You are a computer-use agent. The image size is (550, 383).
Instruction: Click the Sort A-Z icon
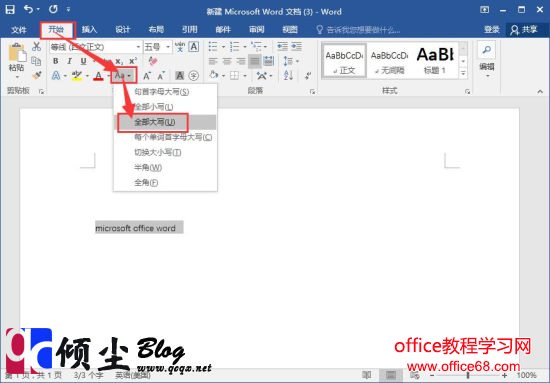point(288,75)
